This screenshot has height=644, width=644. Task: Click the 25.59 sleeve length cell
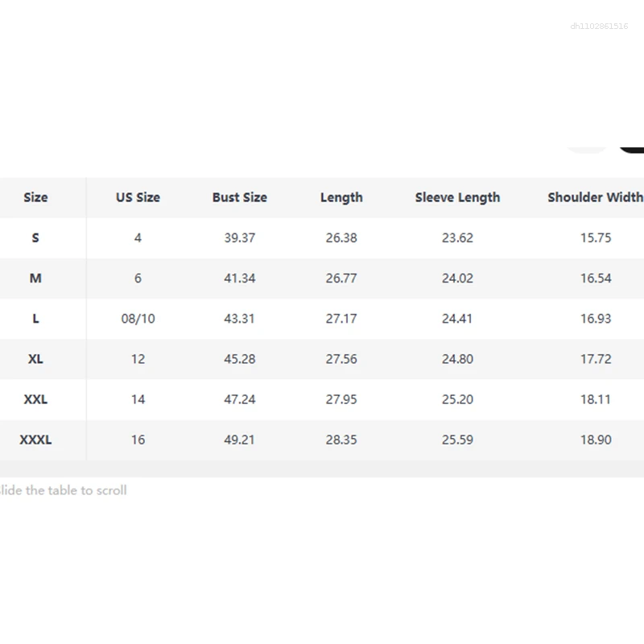point(457,440)
